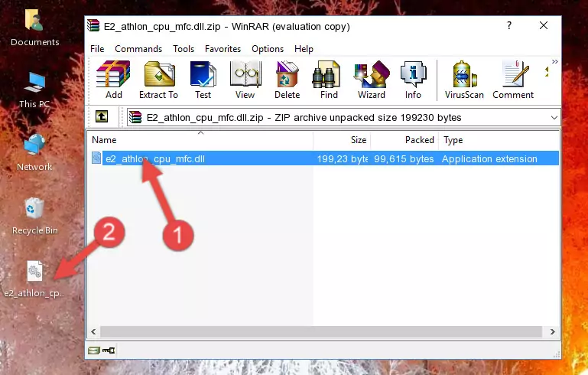Screen dimensions: 588x375
Task: Open the Options menu
Action: click(268, 49)
